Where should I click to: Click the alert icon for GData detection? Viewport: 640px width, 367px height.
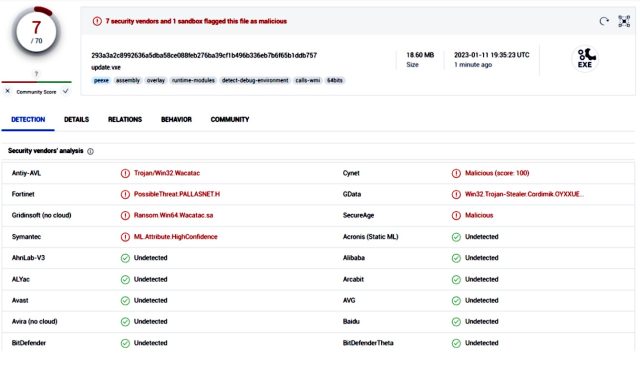click(456, 194)
